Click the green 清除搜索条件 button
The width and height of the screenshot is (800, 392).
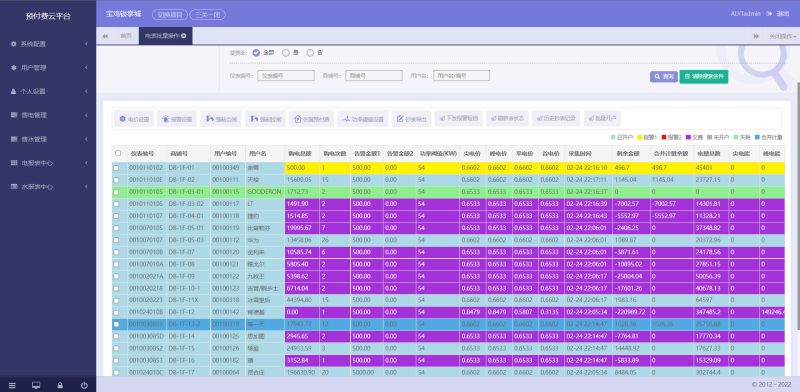(704, 77)
